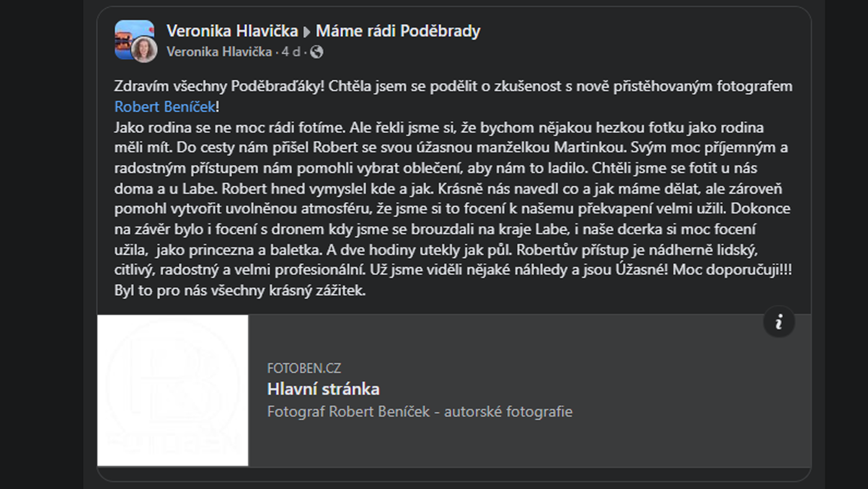868x489 pixels.
Task: Open the FOTOBEN logo preview thumbnail
Action: pyautogui.click(x=173, y=390)
